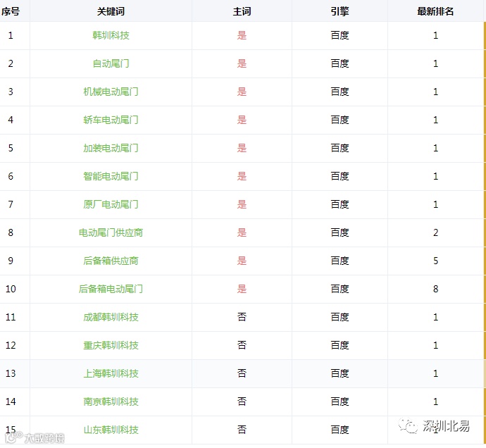
Task: Open keyword link 上海韩圳科技
Action: tap(111, 373)
